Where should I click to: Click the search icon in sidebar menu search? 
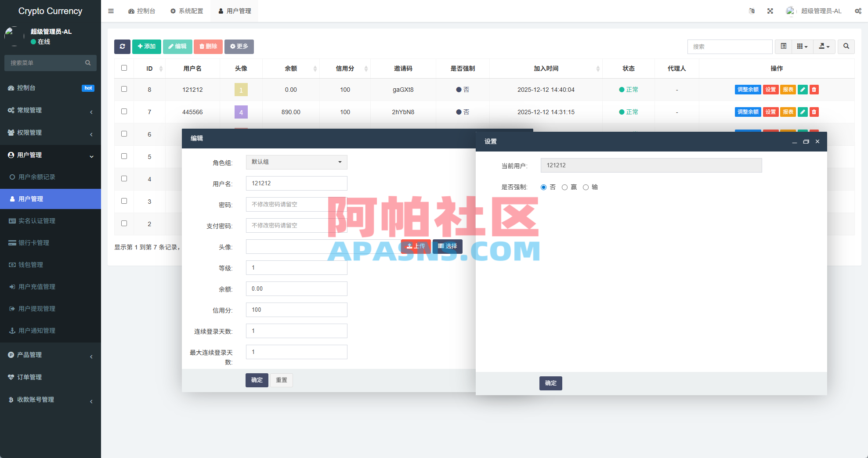88,63
